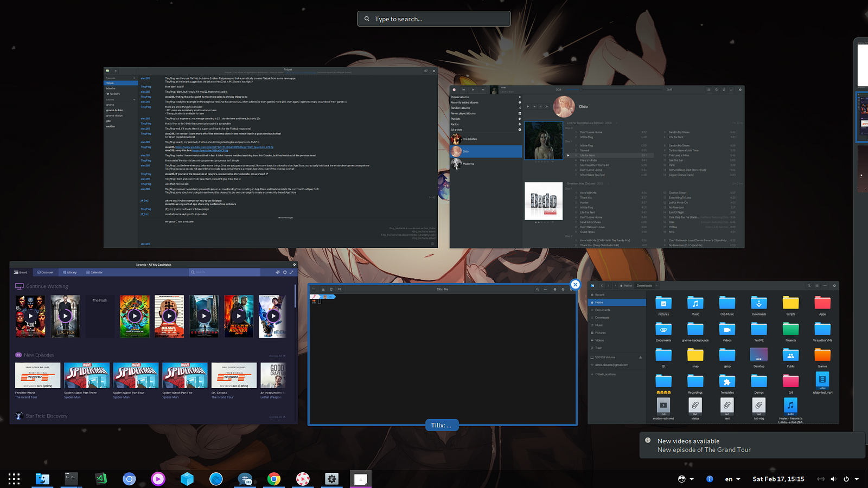Viewport: 868px width, 488px height.
Task: Open the Polari chat icon in dock
Action: (x=245, y=479)
